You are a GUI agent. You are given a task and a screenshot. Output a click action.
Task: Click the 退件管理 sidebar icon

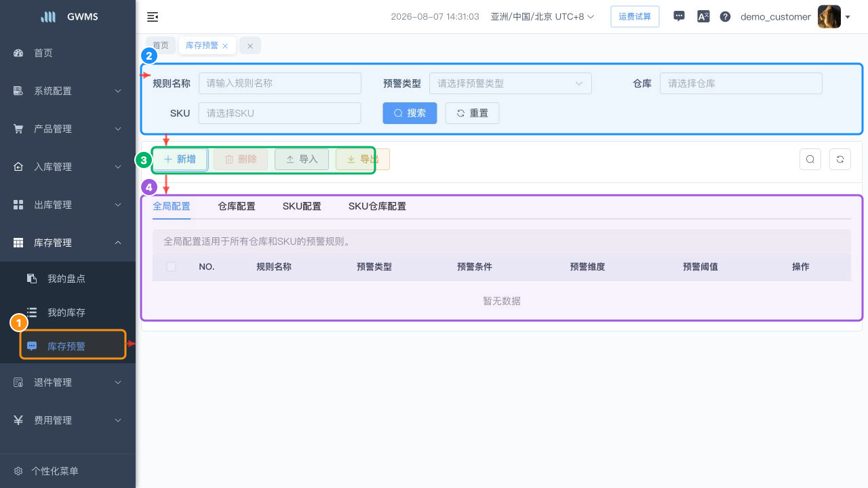18,382
